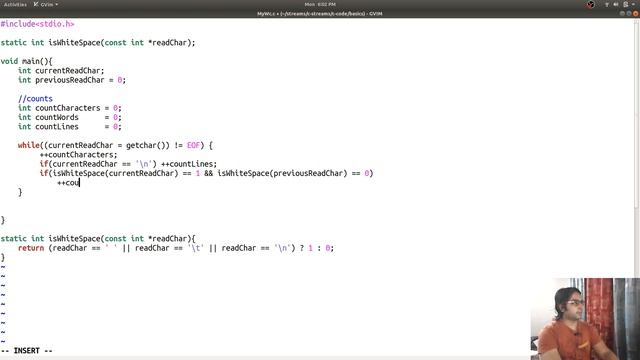640x360 pixels.
Task: Click 'int countLines = 0;' line
Action: 70,127
